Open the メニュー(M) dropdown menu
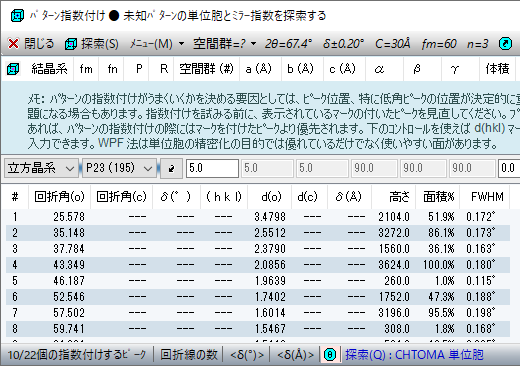 point(157,44)
